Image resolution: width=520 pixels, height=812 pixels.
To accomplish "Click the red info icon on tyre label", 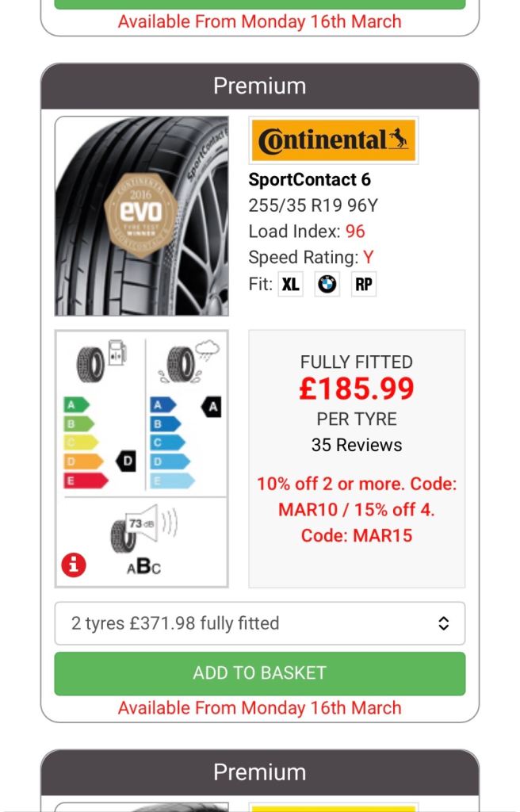I will [x=74, y=565].
